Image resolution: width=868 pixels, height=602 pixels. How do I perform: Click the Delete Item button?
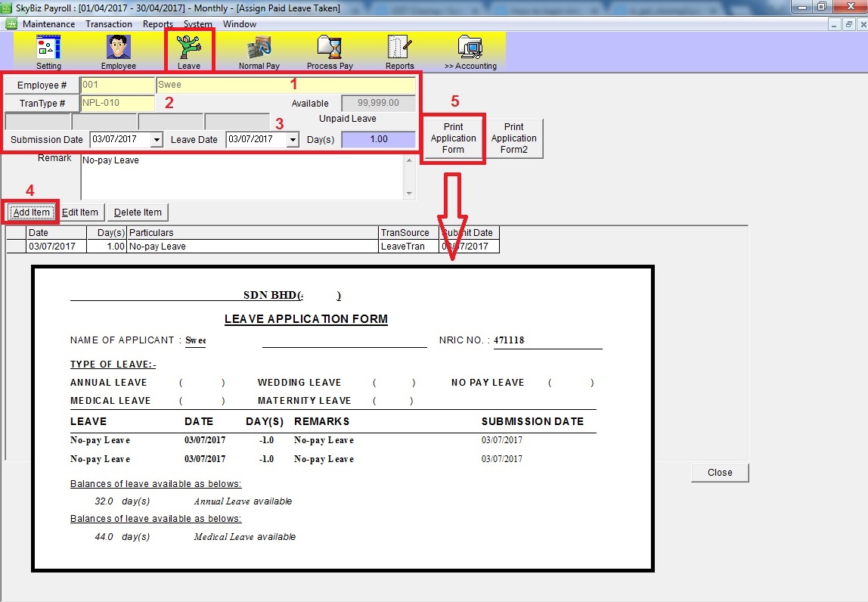click(x=138, y=213)
